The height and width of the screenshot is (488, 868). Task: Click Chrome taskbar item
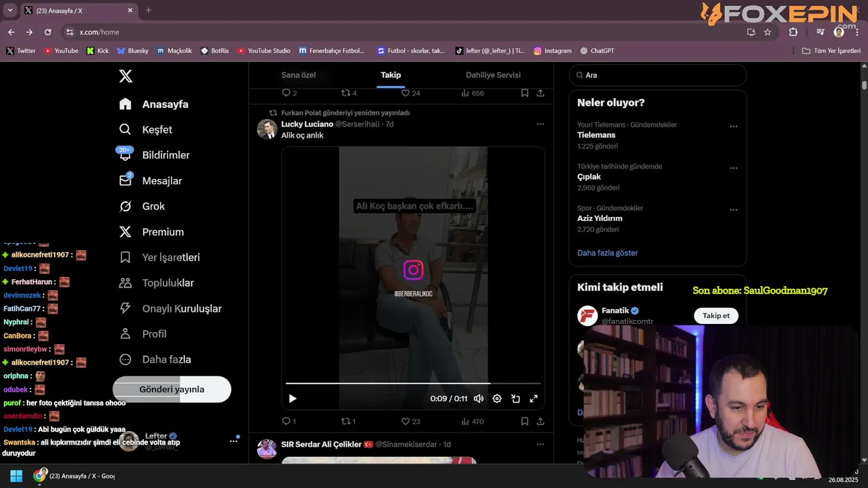click(75, 476)
